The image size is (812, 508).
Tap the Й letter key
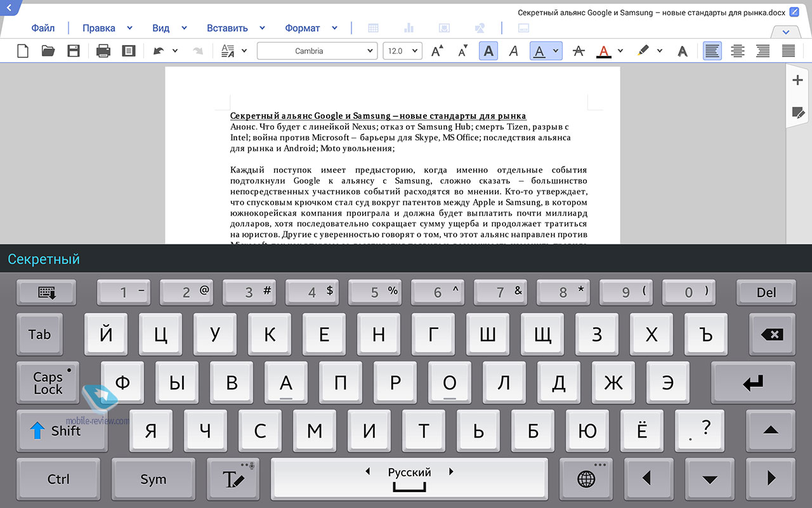(106, 335)
